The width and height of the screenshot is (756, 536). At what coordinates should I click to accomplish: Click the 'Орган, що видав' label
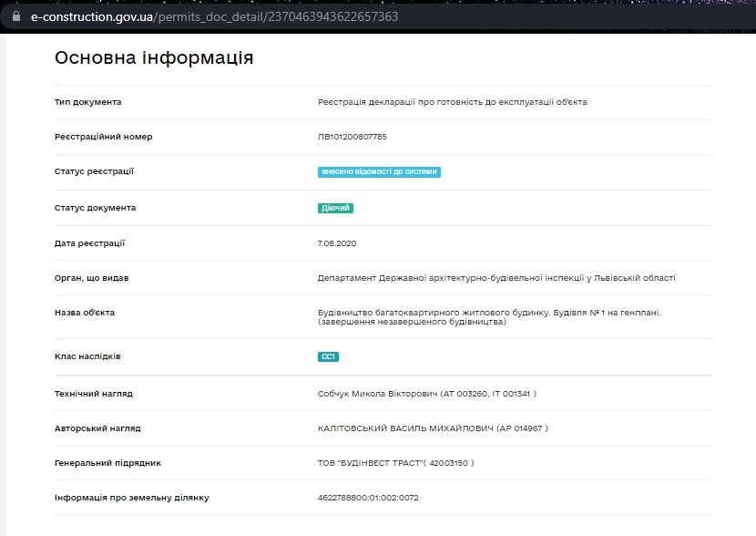(91, 278)
